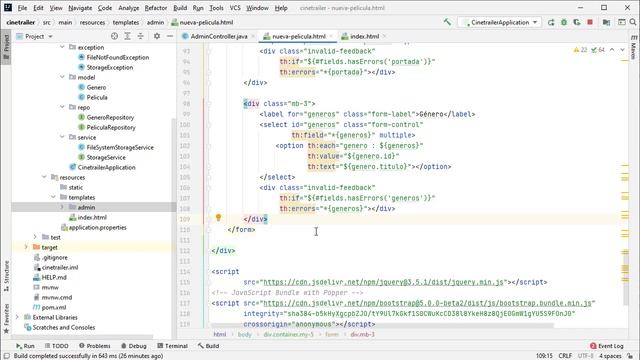Jump to next highlighted error arrow
Image resolution: width=640 pixels, height=360 pixels.
(x=622, y=50)
